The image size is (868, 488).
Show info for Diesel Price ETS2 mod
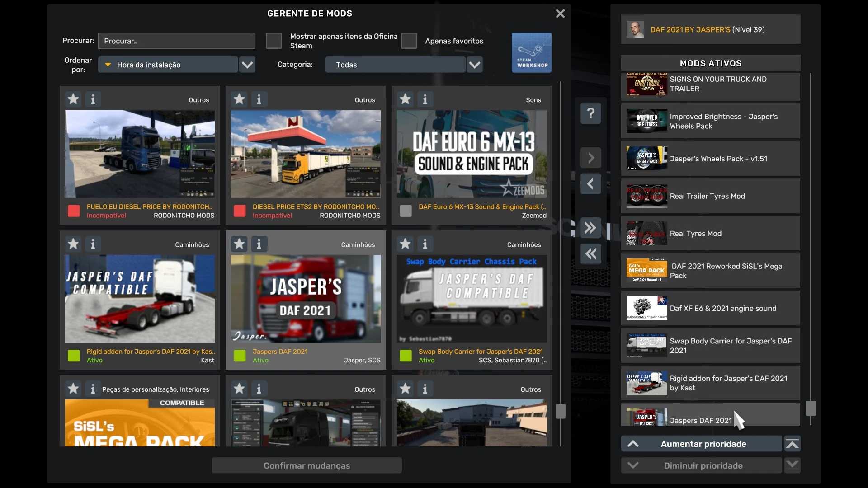tap(259, 99)
